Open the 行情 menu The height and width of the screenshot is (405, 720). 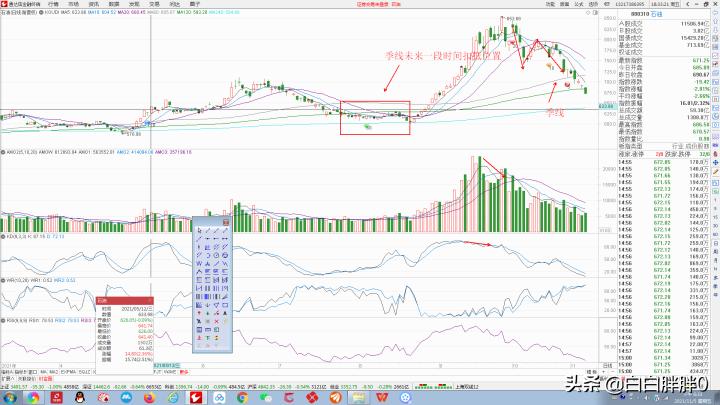53,4
